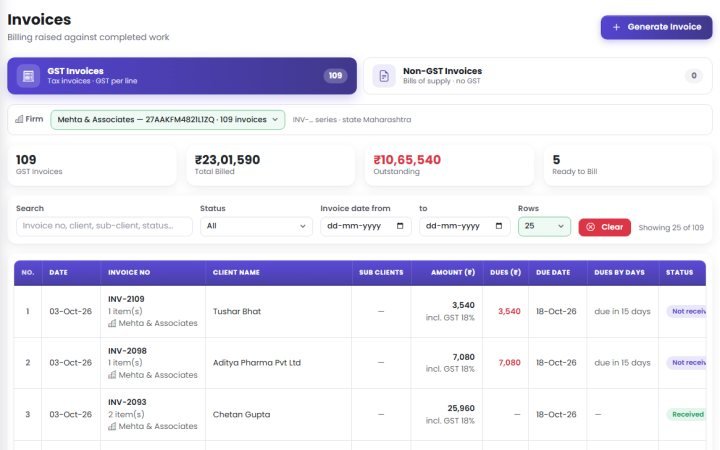The width and height of the screenshot is (720, 450).
Task: Switch to the GST Invoices tab
Action: pos(182,76)
